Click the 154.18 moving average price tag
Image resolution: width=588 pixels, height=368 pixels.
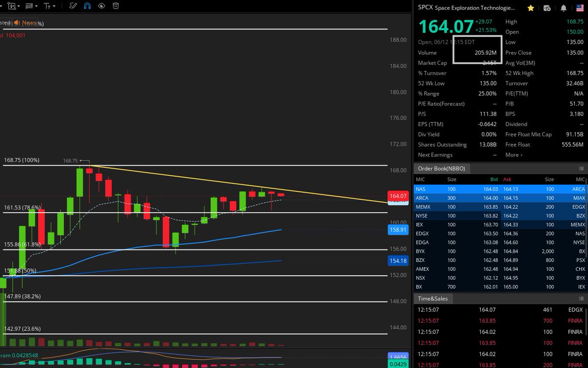pyautogui.click(x=398, y=261)
